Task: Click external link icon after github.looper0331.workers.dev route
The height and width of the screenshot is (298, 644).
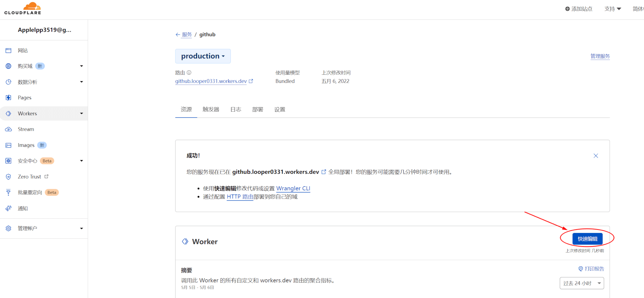Action: 251,81
